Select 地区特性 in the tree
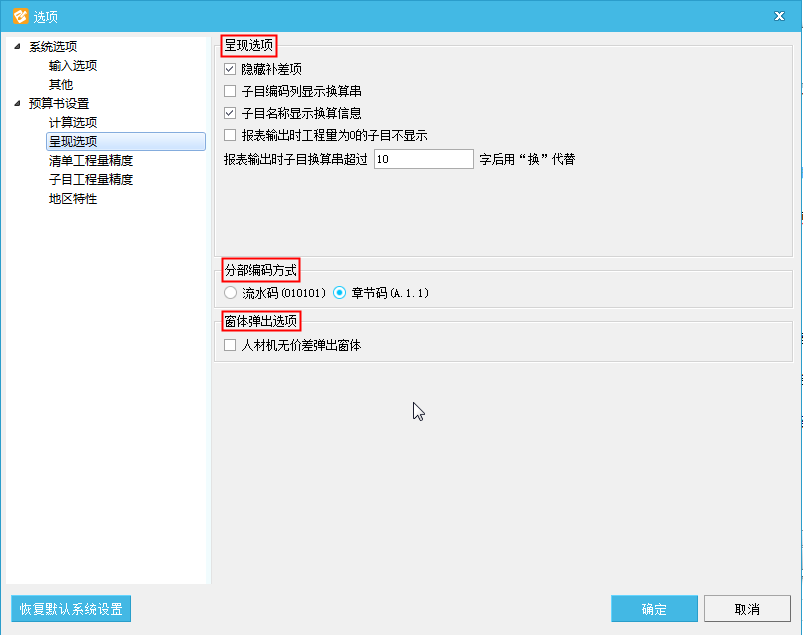The height and width of the screenshot is (635, 803). tap(73, 198)
